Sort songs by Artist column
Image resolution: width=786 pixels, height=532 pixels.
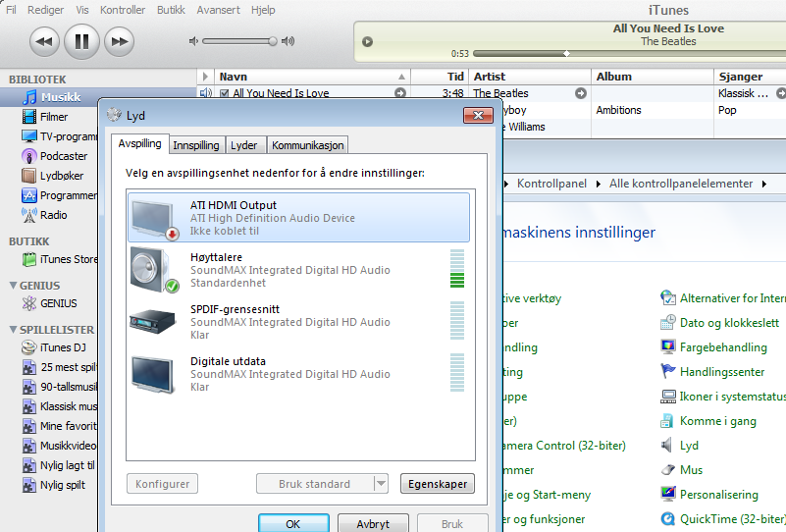coord(530,77)
